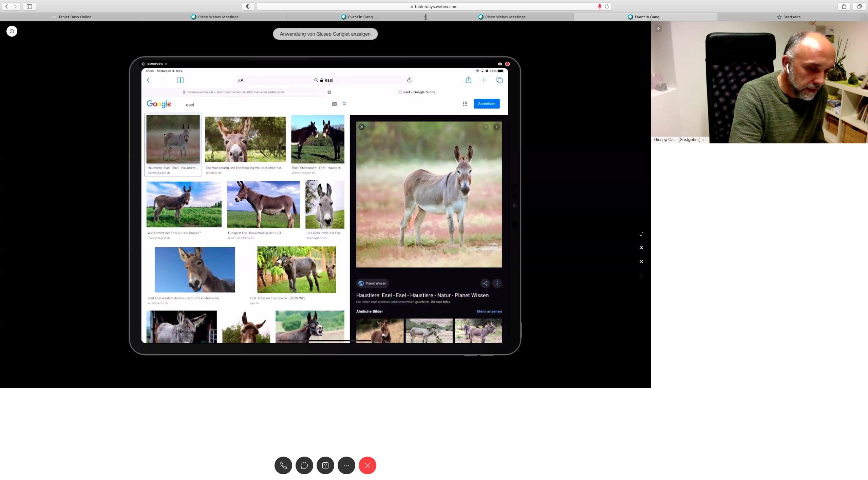Open more options ellipsis button

tap(346, 465)
